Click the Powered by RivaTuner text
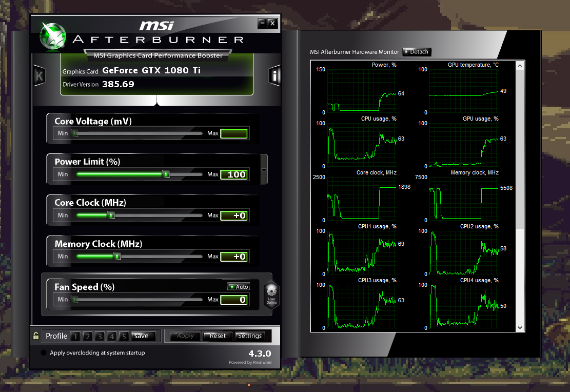Screen dimensions: 570x392 pos(250,362)
